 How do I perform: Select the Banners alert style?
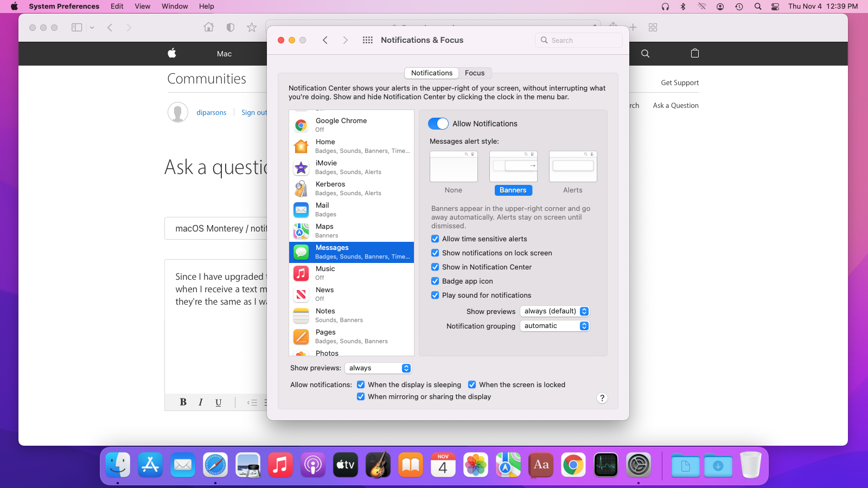[x=513, y=190]
